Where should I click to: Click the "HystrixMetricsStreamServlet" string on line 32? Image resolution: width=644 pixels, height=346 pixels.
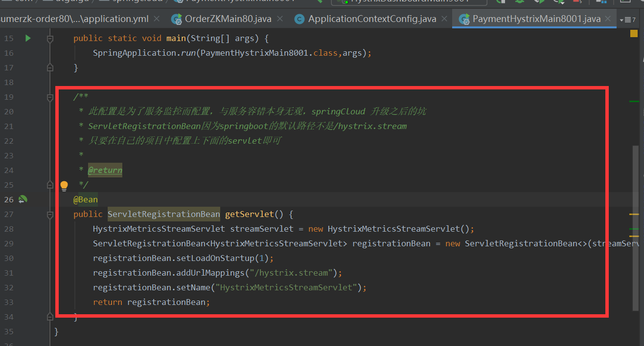(286, 287)
